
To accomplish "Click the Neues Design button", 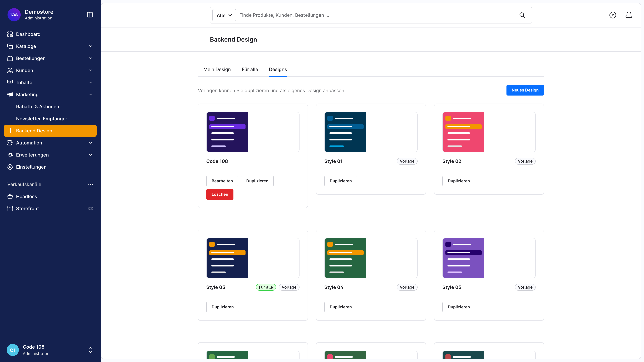I will [x=525, y=90].
